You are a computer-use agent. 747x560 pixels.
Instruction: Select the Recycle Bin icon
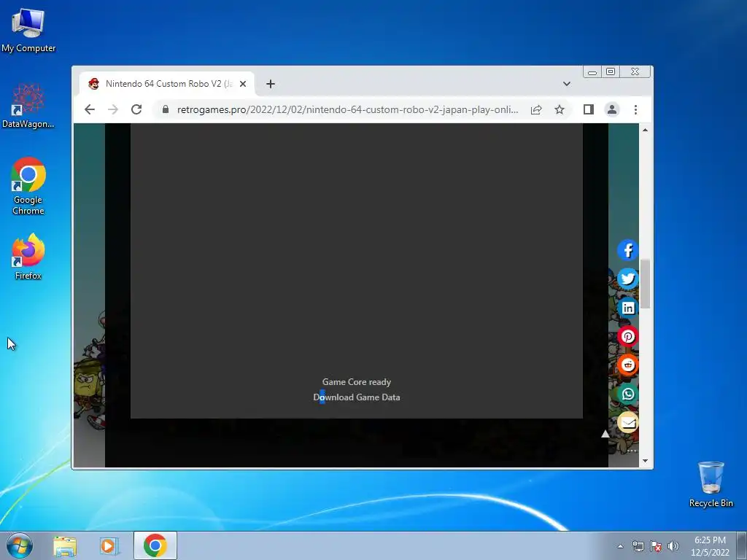coord(711,484)
